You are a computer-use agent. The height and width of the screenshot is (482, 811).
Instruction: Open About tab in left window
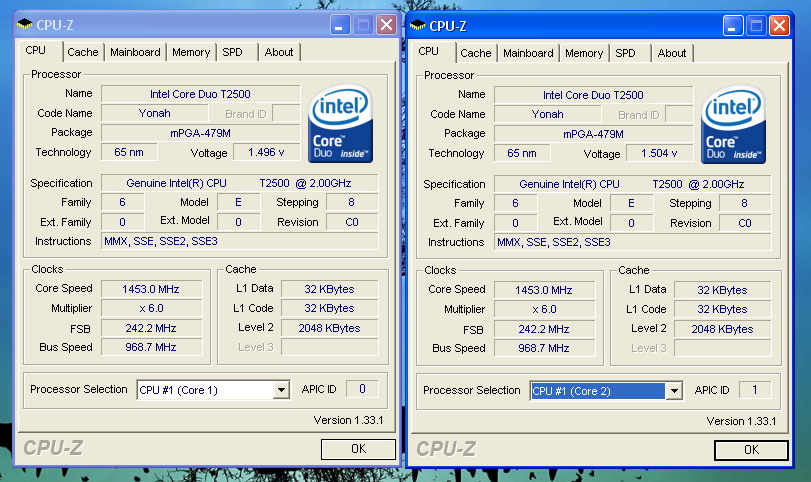pos(279,52)
